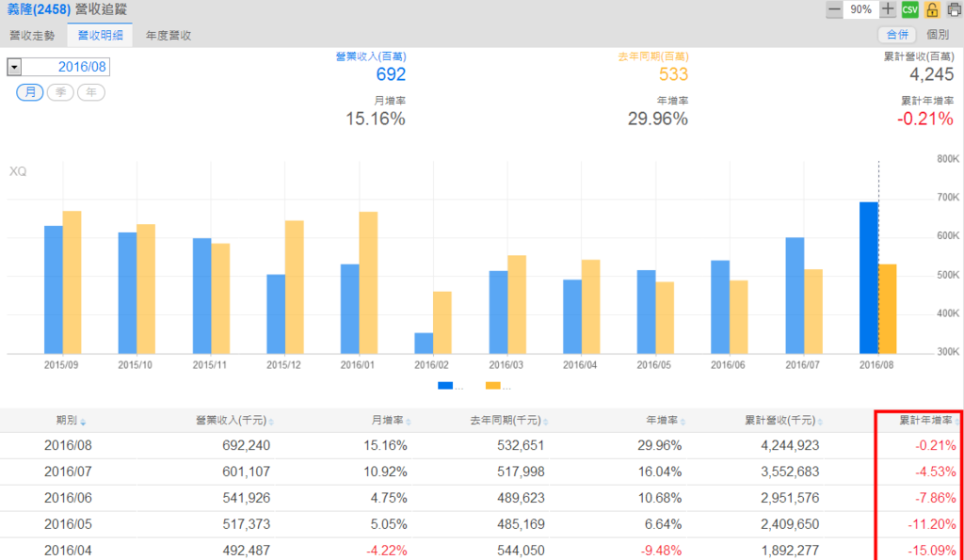Click last-year value 544,050
The height and width of the screenshot is (560, 964).
[521, 551]
